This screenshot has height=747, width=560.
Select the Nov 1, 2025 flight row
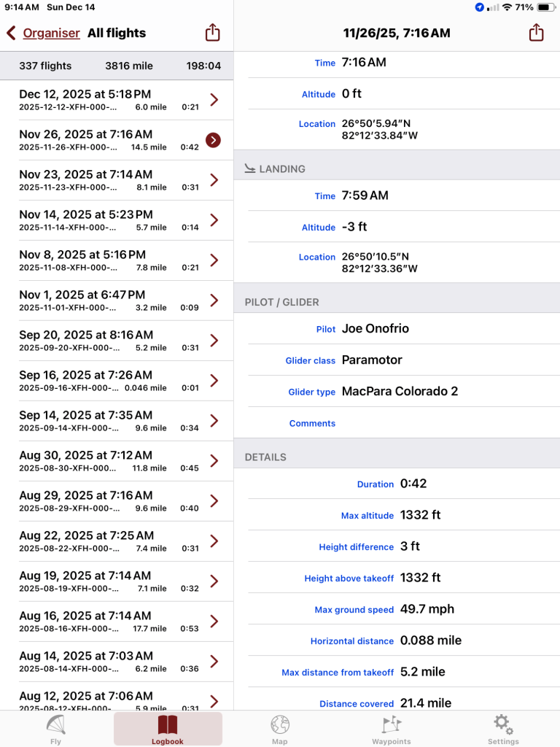[109, 301]
